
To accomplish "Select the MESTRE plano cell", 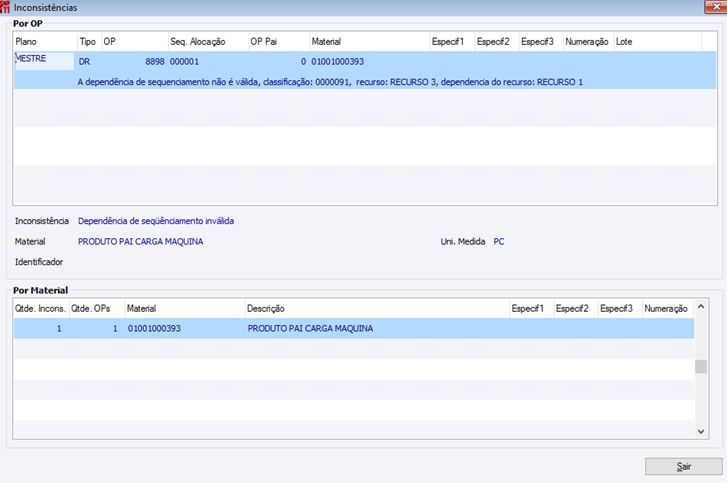I will pos(44,61).
